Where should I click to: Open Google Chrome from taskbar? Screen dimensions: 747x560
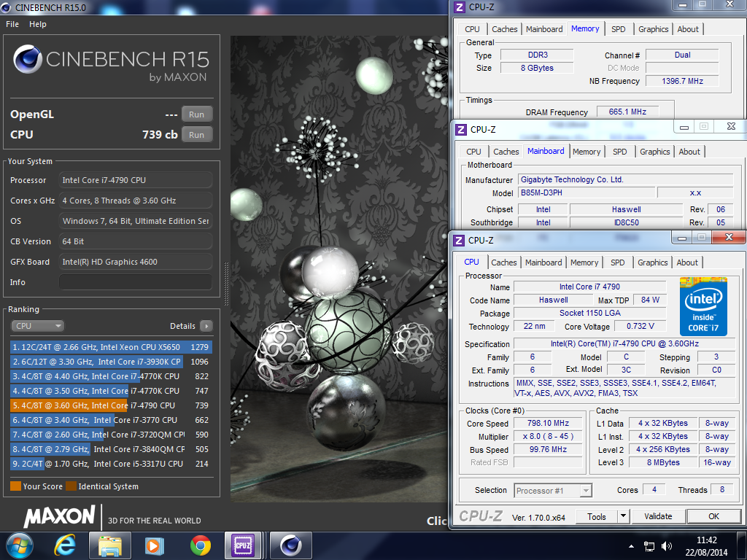coord(201,545)
